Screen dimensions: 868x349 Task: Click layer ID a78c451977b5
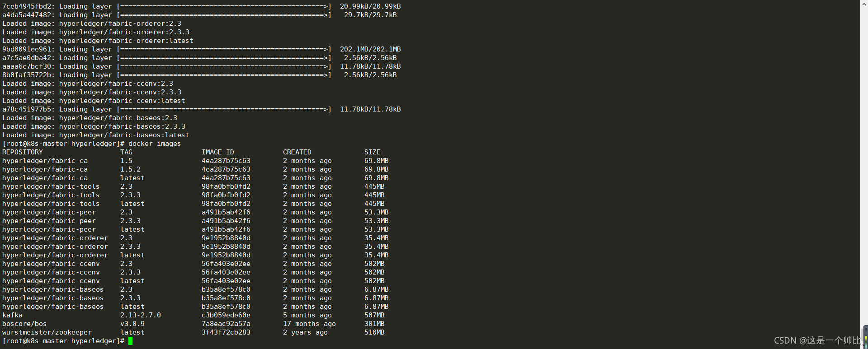pyautogui.click(x=27, y=109)
